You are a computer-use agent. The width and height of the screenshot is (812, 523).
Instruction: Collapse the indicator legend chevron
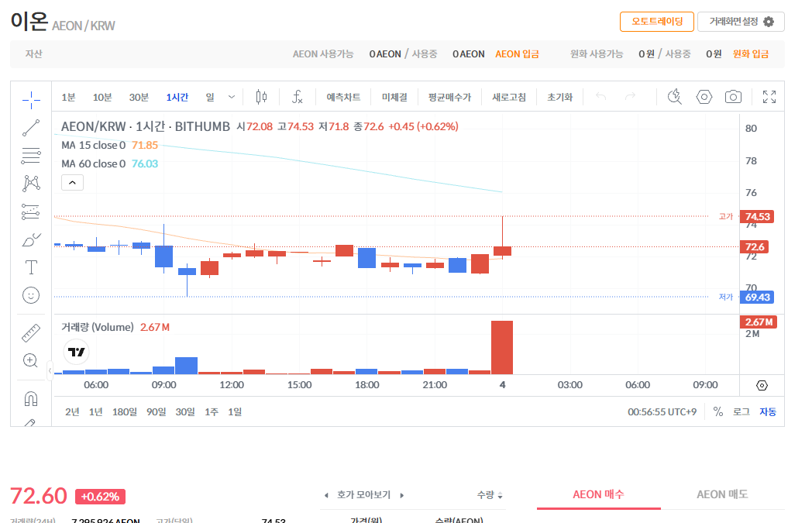click(x=73, y=182)
